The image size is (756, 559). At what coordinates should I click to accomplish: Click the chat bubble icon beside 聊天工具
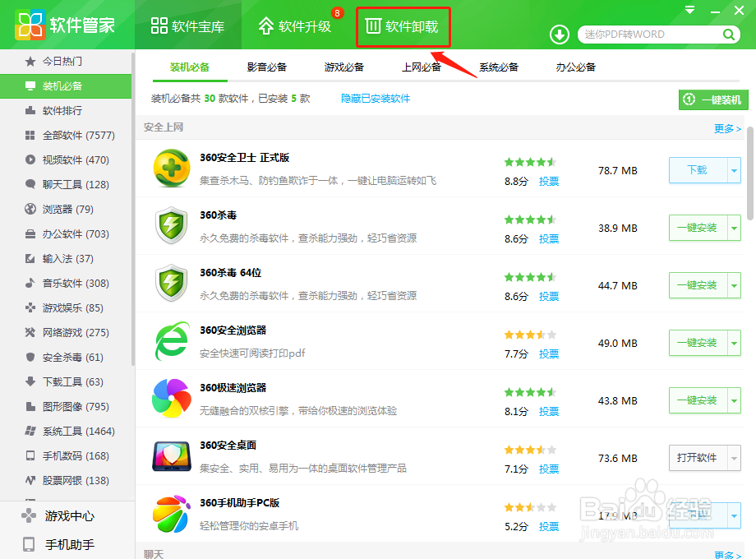[30, 184]
